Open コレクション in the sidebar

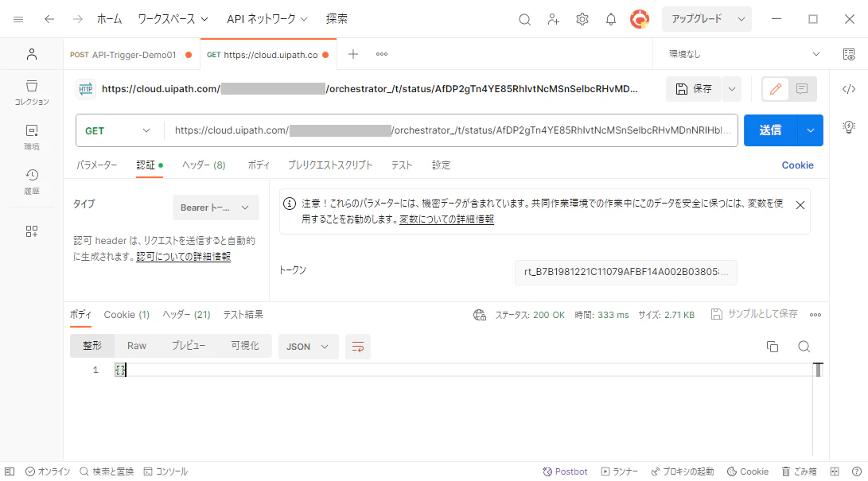point(32,93)
